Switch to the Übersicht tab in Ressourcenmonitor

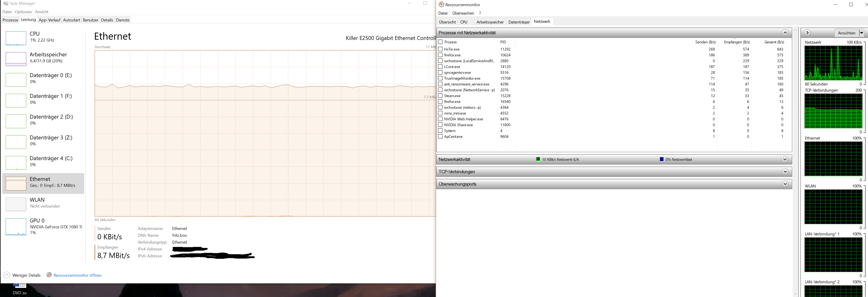pyautogui.click(x=447, y=22)
